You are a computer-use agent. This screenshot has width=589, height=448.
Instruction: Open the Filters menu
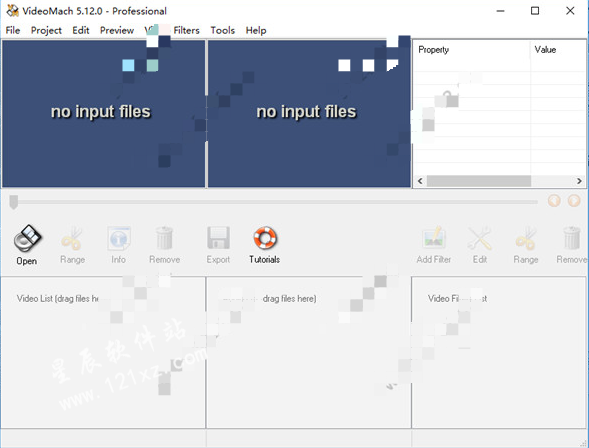186,30
